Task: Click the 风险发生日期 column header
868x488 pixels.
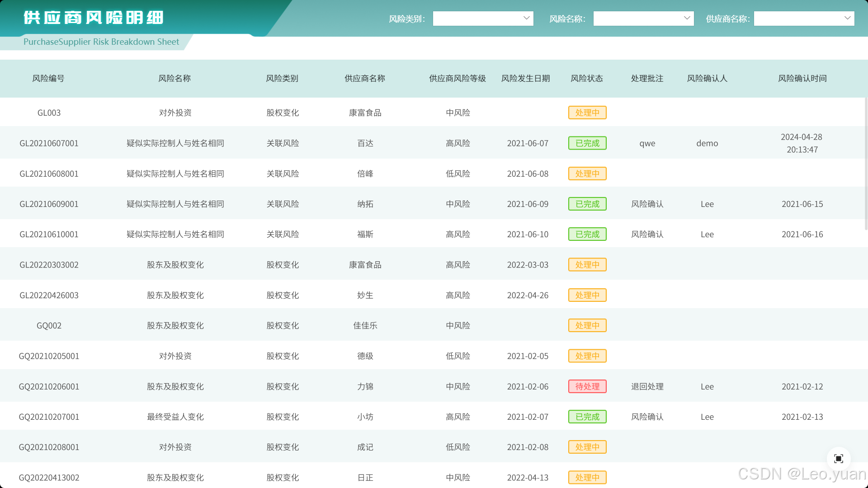Action: coord(525,78)
